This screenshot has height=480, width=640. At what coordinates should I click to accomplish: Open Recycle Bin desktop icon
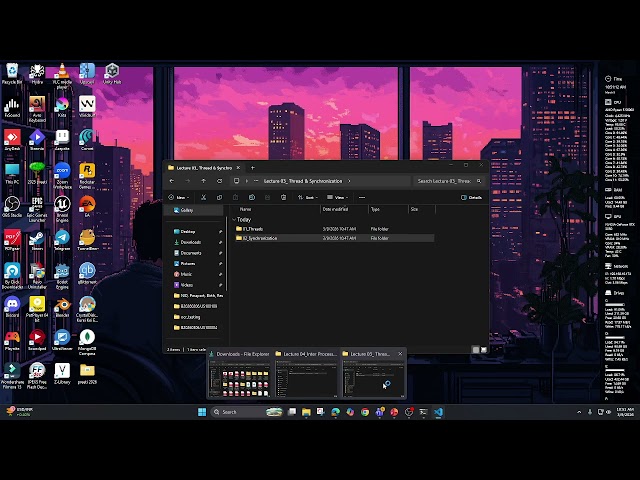pos(12,74)
